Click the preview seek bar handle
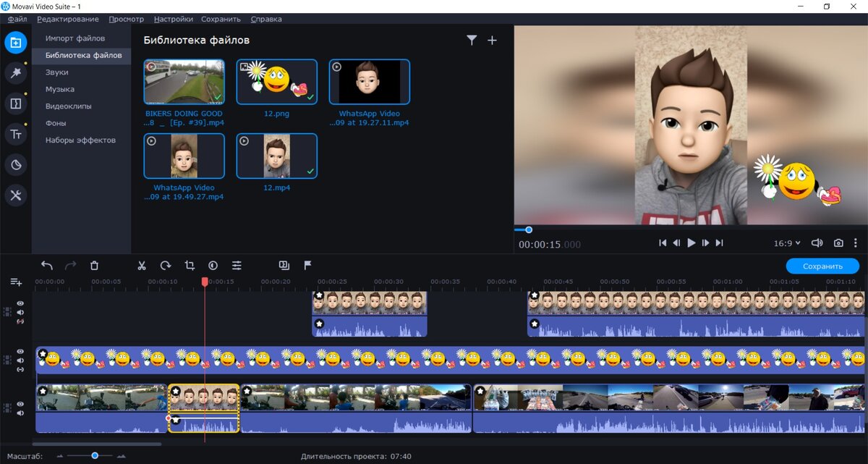868x464 pixels. [529, 229]
